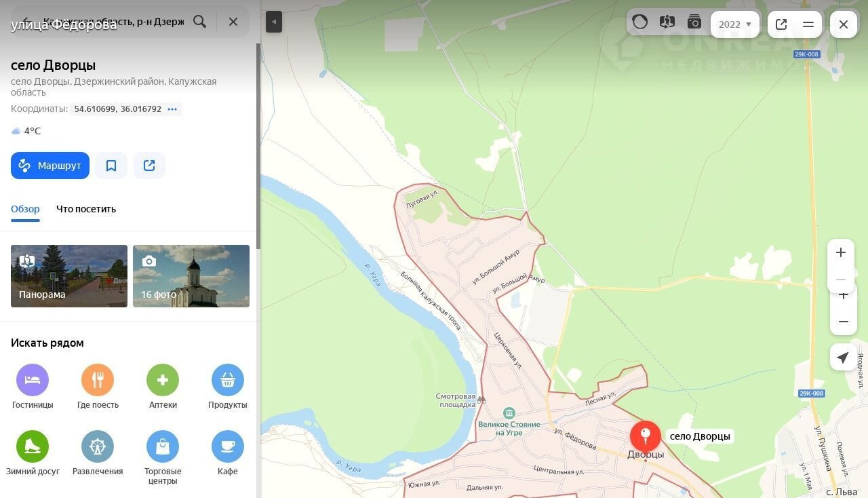Click the Аптеки pharmacy category icon
Viewport: 868px width, 498px height.
(163, 380)
